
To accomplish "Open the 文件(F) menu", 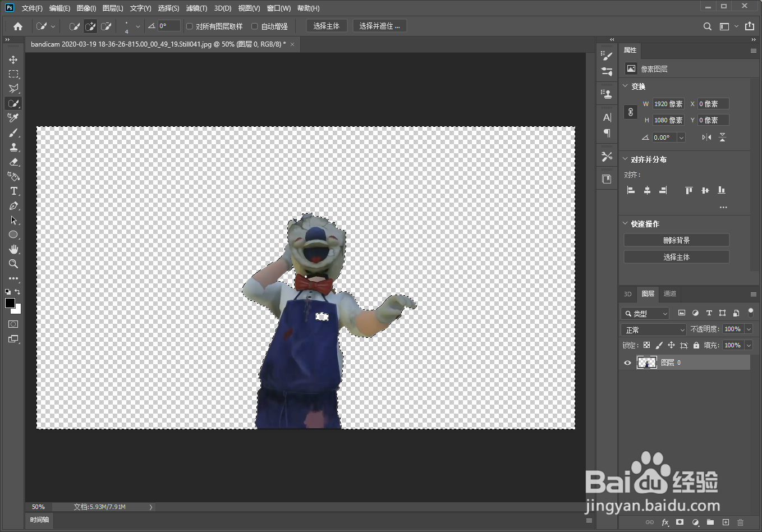I will tap(32, 8).
